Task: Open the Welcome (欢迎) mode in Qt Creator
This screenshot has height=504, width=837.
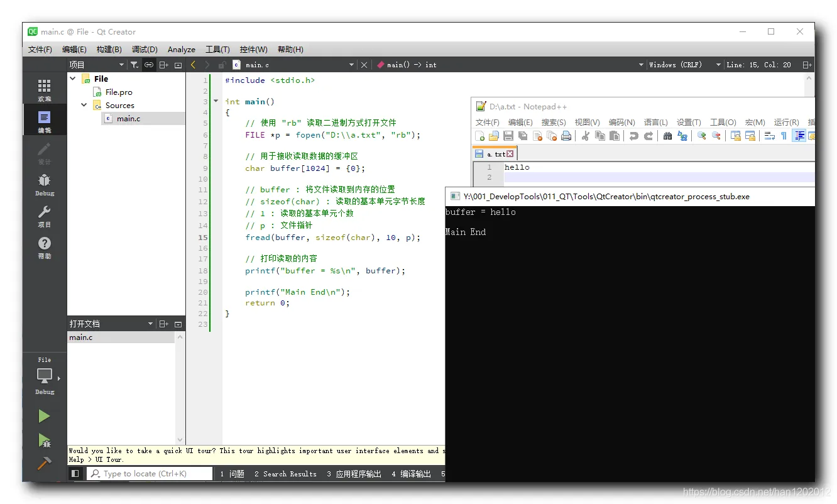Action: (x=44, y=89)
